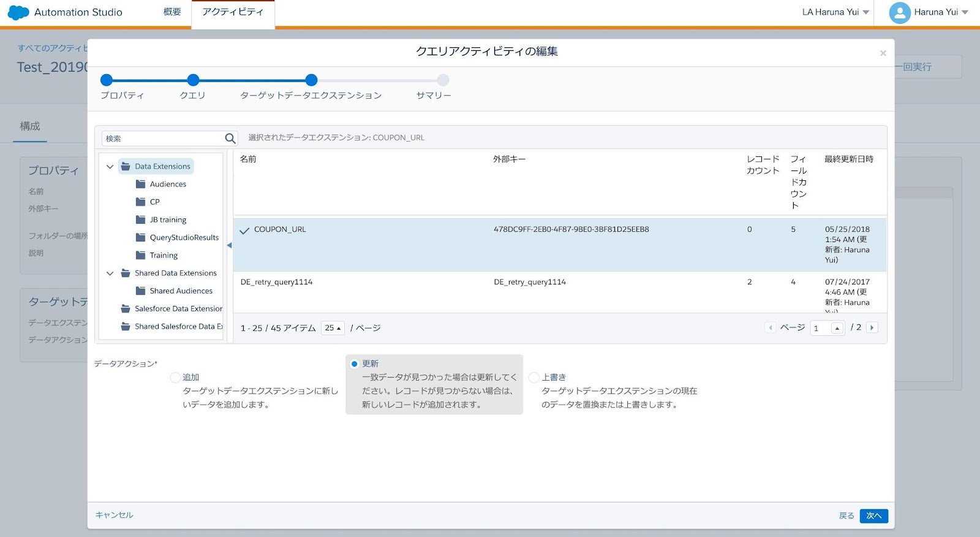The image size is (980, 537).
Task: Collapse the Shared Data Extensions tree node
Action: 110,273
